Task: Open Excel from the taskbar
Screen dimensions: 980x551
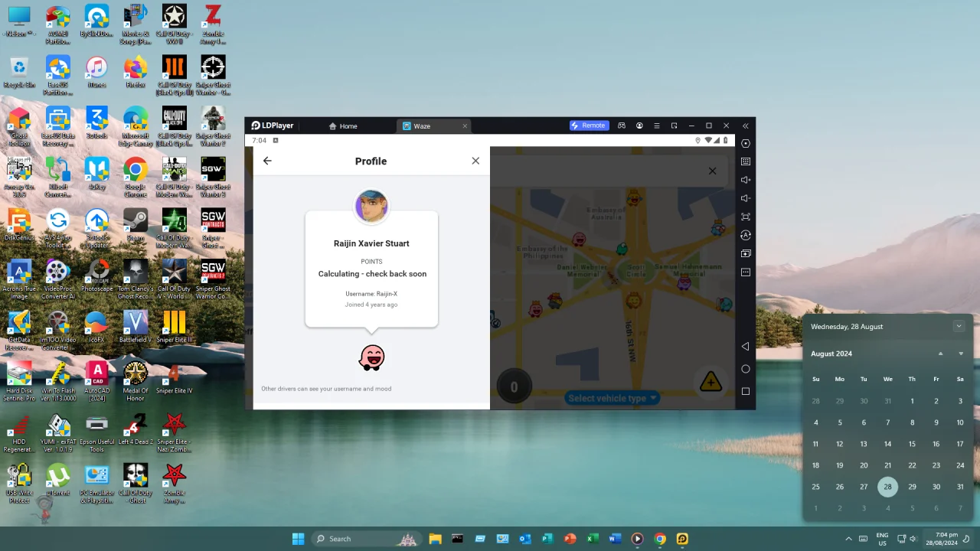Action: coord(592,539)
